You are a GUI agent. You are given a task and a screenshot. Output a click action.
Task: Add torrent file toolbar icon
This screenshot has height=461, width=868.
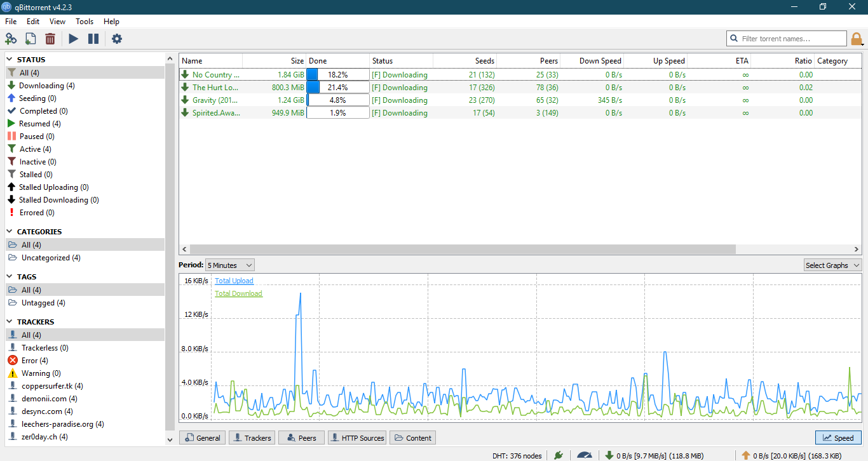[x=31, y=39]
